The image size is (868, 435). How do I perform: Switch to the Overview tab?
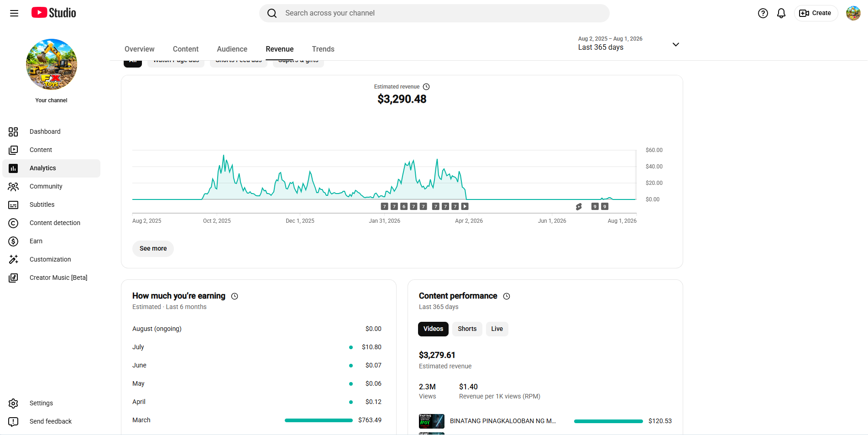[x=139, y=49]
